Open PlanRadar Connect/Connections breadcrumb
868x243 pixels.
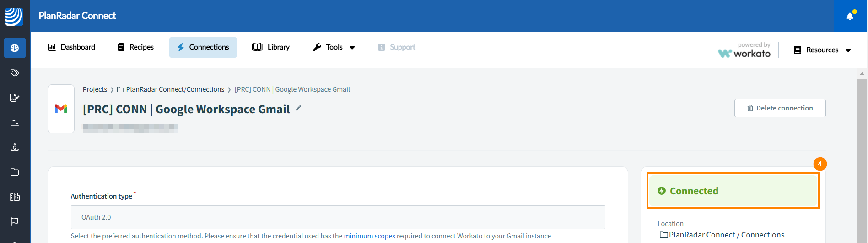[171, 89]
